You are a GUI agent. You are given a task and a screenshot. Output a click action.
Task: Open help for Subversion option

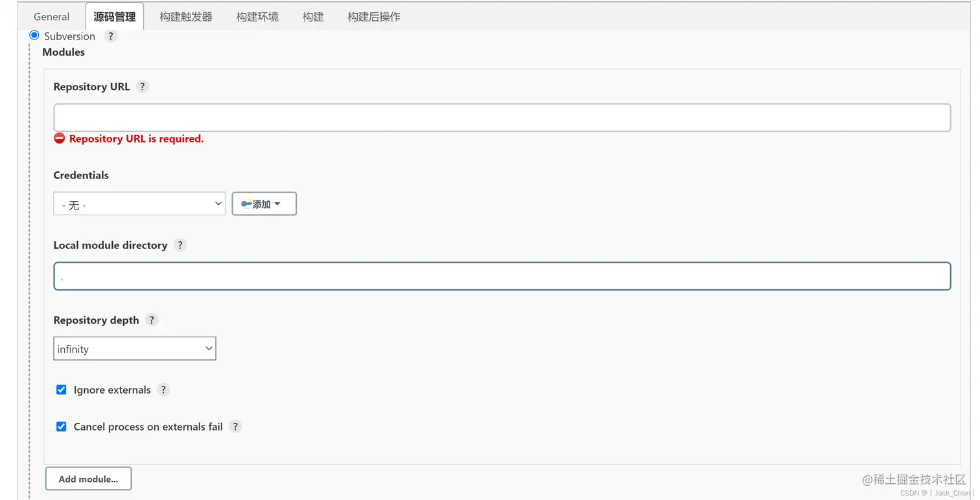pos(111,36)
